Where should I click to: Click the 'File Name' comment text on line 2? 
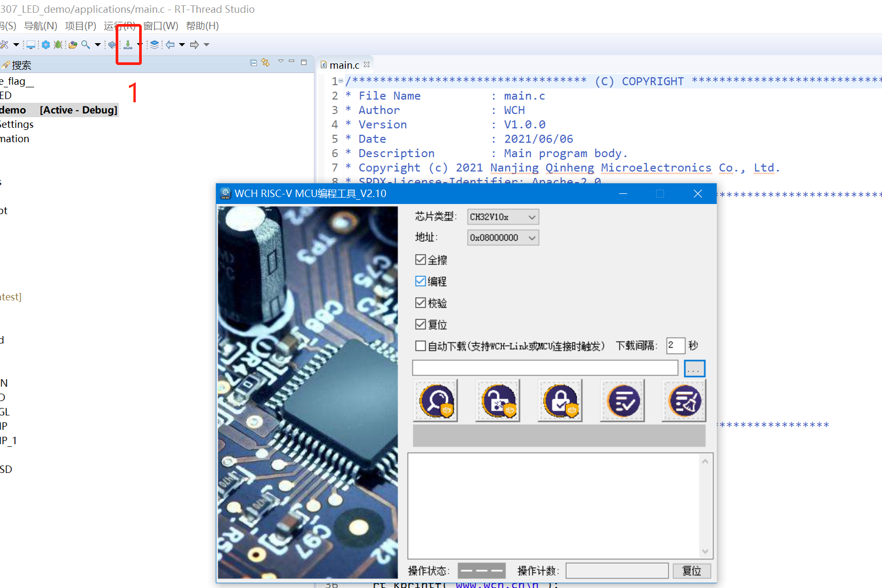pyautogui.click(x=390, y=96)
